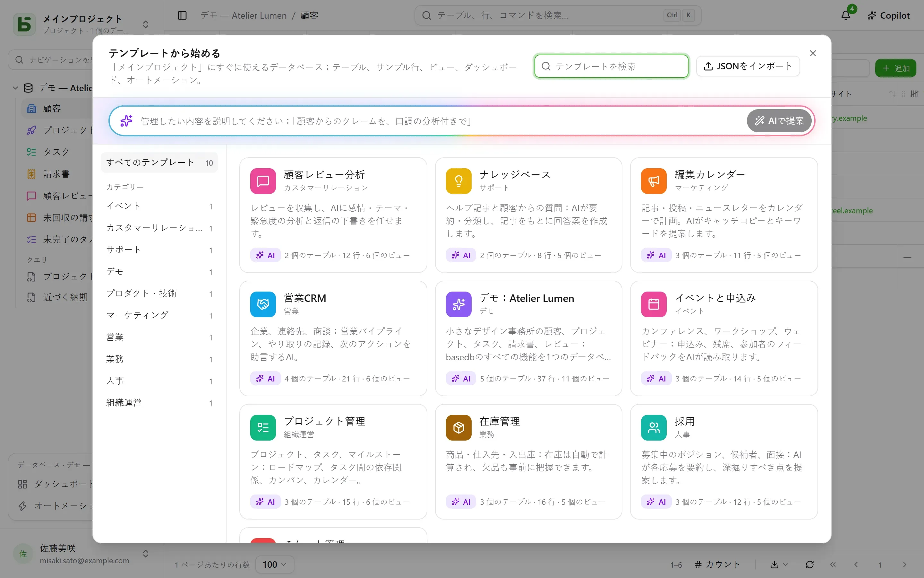
Task: Focus the テンプレートを検索 field
Action: click(x=611, y=66)
